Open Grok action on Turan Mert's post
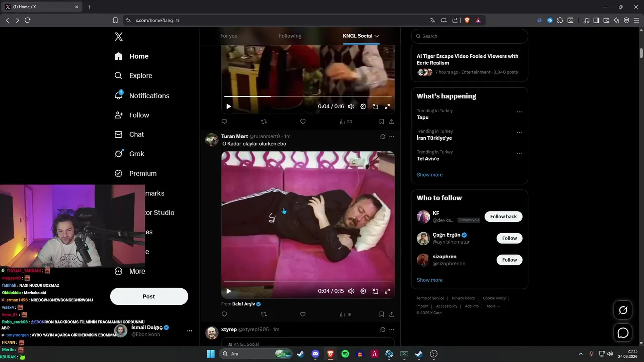This screenshot has height=362, width=644. point(383,136)
